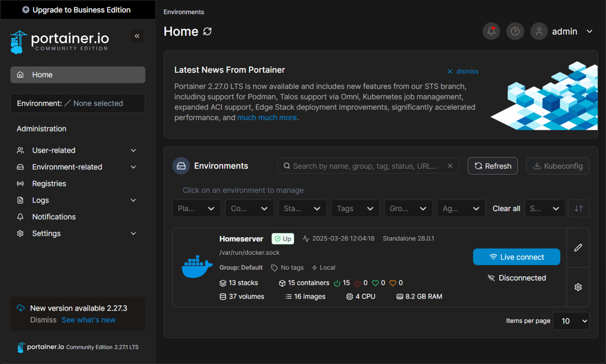The width and height of the screenshot is (606, 364).
Task: Click the green running containers power icon
Action: point(337,283)
